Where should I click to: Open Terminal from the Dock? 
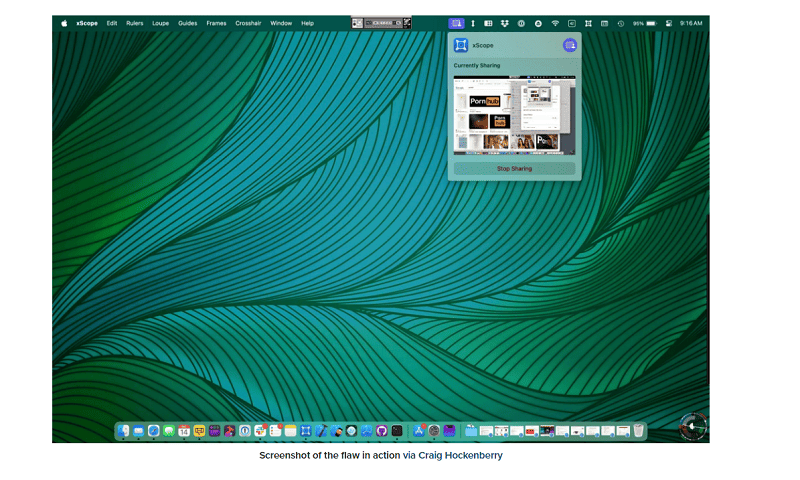point(397,431)
